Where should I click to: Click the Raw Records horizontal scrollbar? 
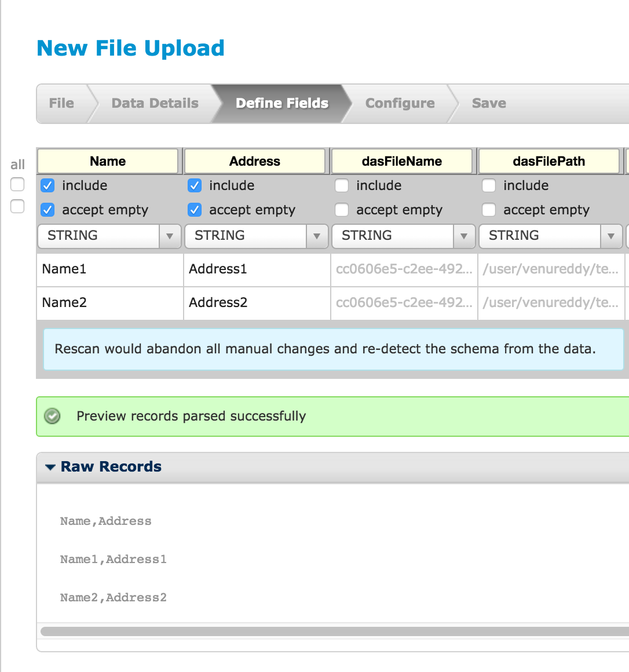[334, 631]
